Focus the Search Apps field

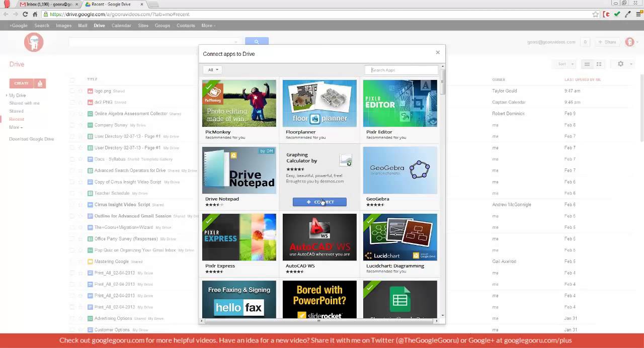click(401, 70)
